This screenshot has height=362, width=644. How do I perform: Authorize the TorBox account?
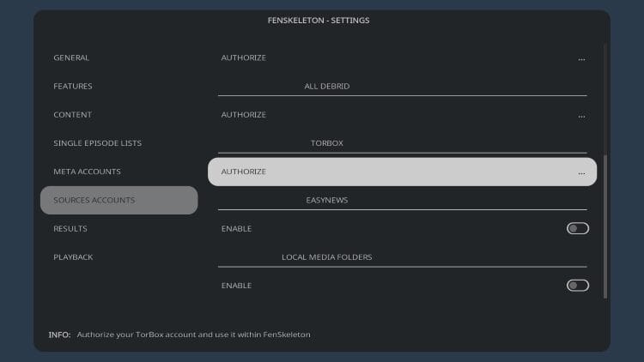(x=402, y=172)
